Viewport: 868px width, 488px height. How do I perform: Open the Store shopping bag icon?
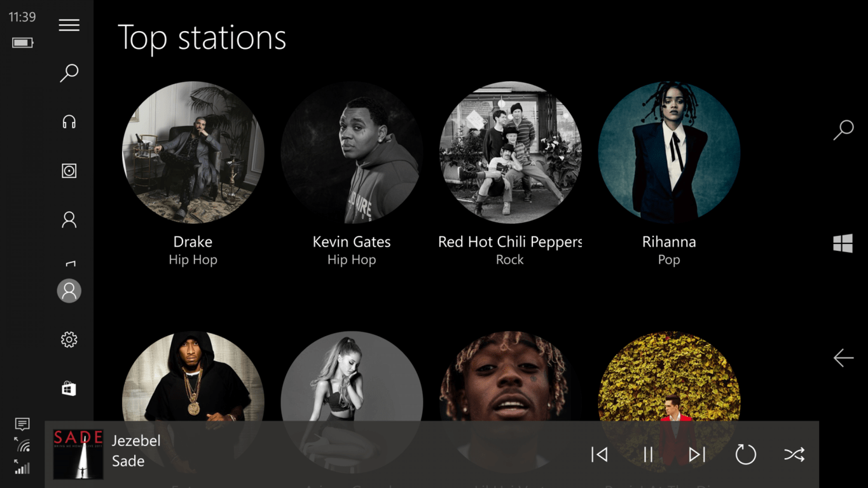[x=69, y=389]
